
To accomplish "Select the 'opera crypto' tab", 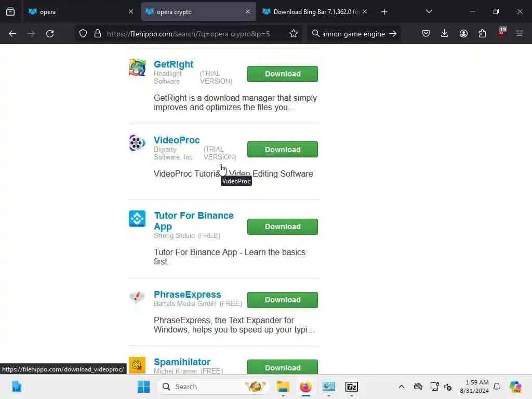I will 198,11.
